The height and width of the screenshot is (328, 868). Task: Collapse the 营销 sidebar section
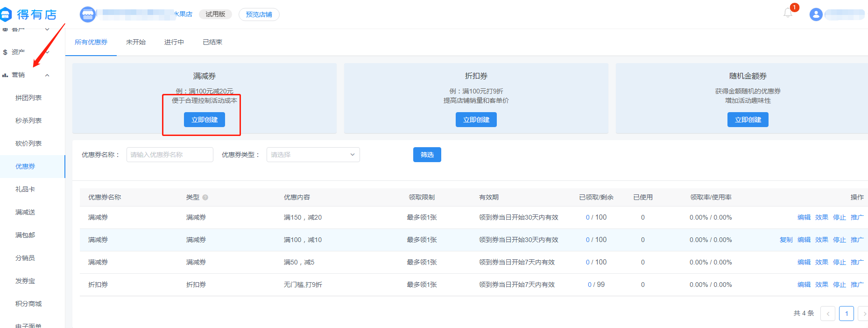click(x=47, y=75)
